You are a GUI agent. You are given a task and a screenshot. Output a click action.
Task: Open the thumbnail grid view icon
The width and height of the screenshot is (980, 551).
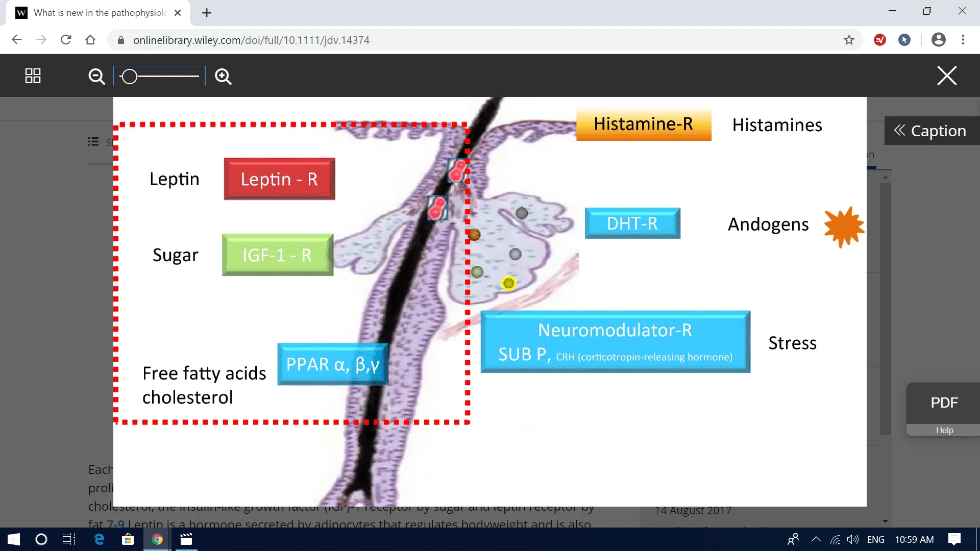pyautogui.click(x=33, y=76)
